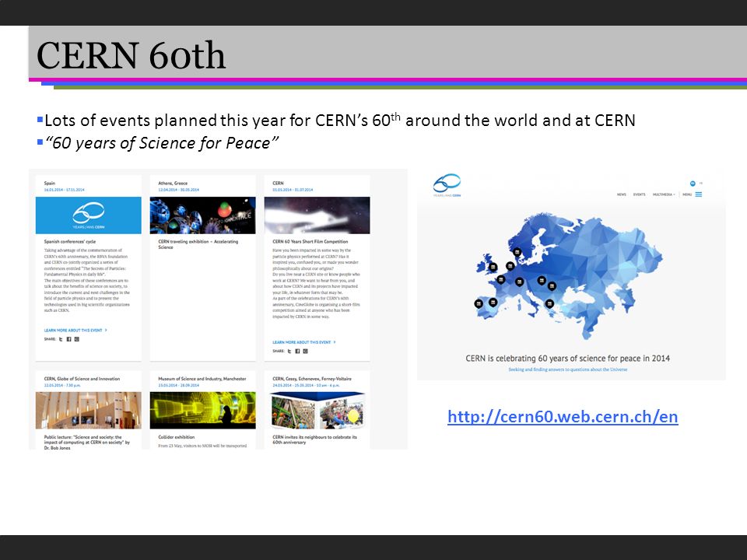The height and width of the screenshot is (560, 747).
Task: Click 'Spanish conferences' cycle' title
Action: 70,241
